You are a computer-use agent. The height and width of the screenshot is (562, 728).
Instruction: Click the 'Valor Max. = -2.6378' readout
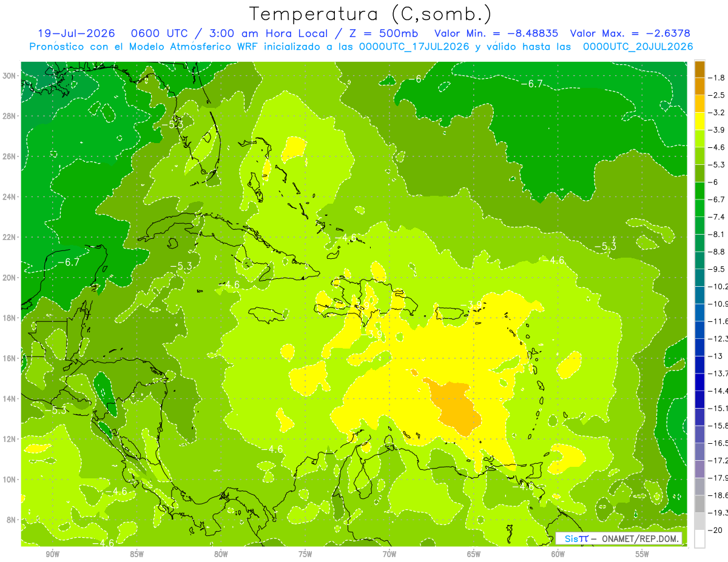tap(630, 33)
